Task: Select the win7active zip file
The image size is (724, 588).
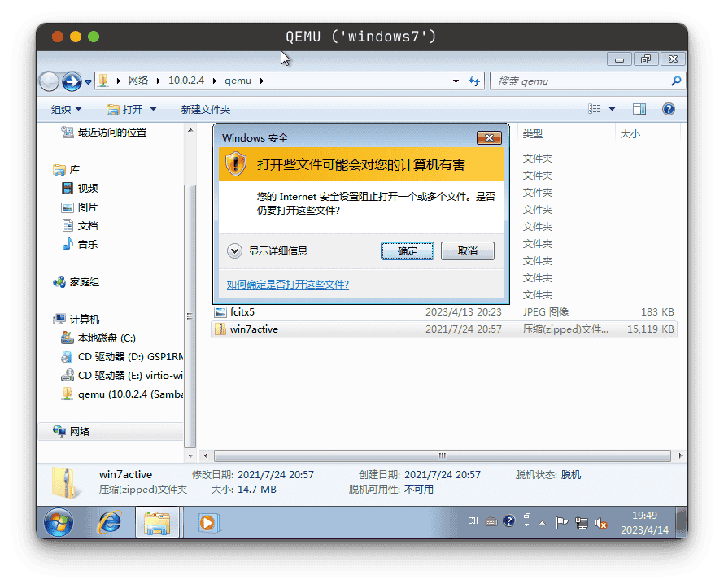Action: point(443,329)
